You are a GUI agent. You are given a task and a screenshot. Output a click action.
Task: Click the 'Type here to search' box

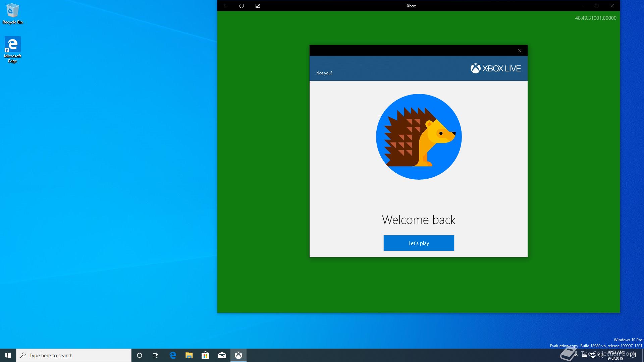tap(74, 355)
